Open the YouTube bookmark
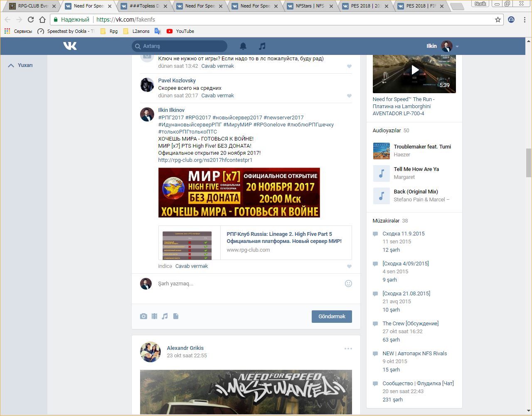532x416 pixels. (x=180, y=31)
